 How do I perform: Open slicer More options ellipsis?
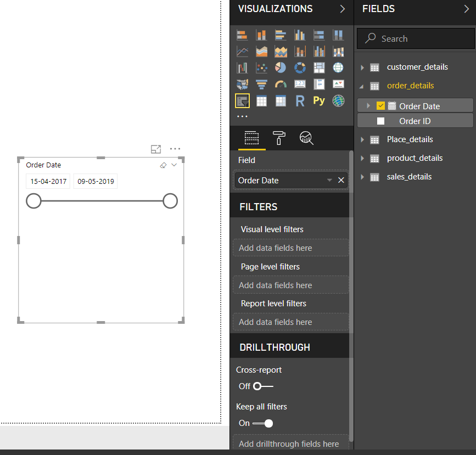(x=175, y=149)
